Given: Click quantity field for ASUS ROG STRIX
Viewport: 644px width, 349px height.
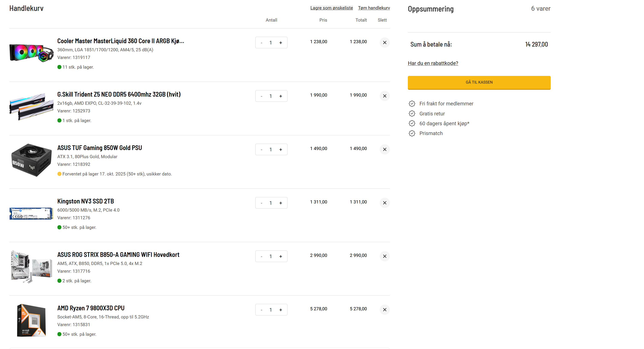Looking at the screenshot, I should (x=271, y=256).
